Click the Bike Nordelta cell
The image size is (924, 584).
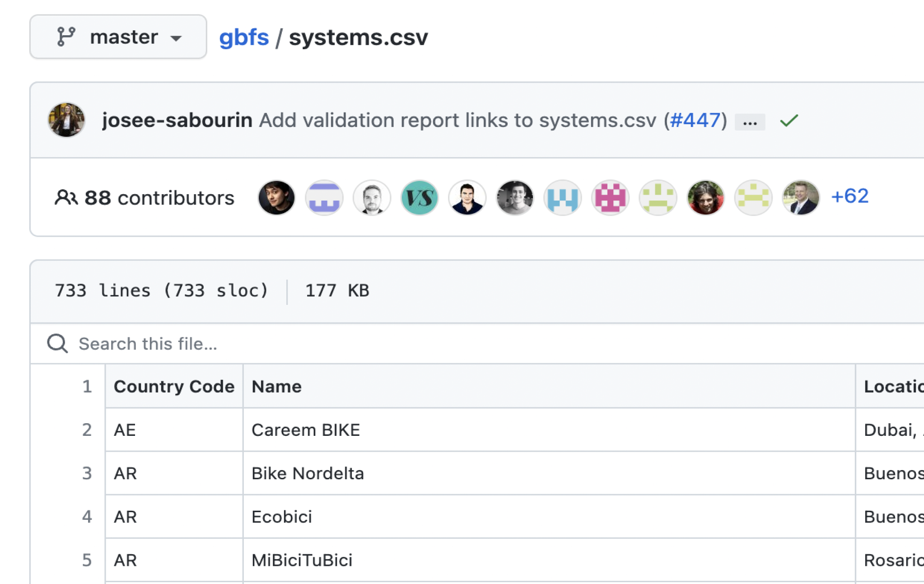[x=549, y=473]
